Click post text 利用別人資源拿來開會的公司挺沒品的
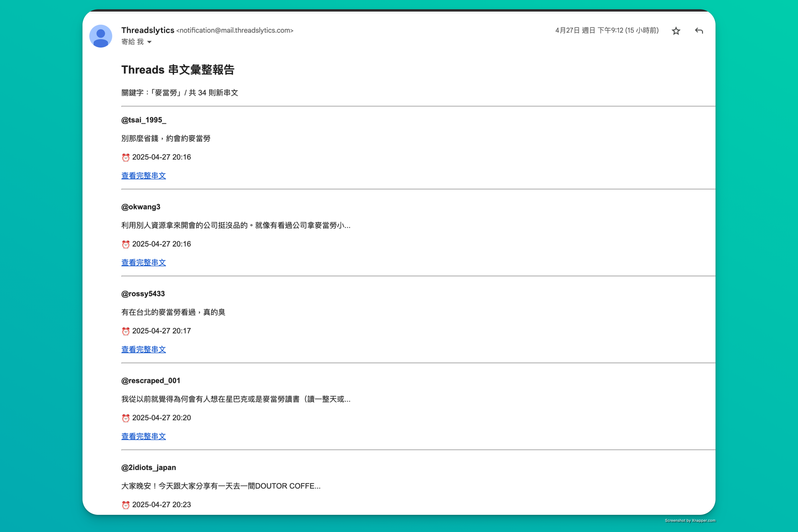Viewport: 798px width, 532px height. pos(185,225)
